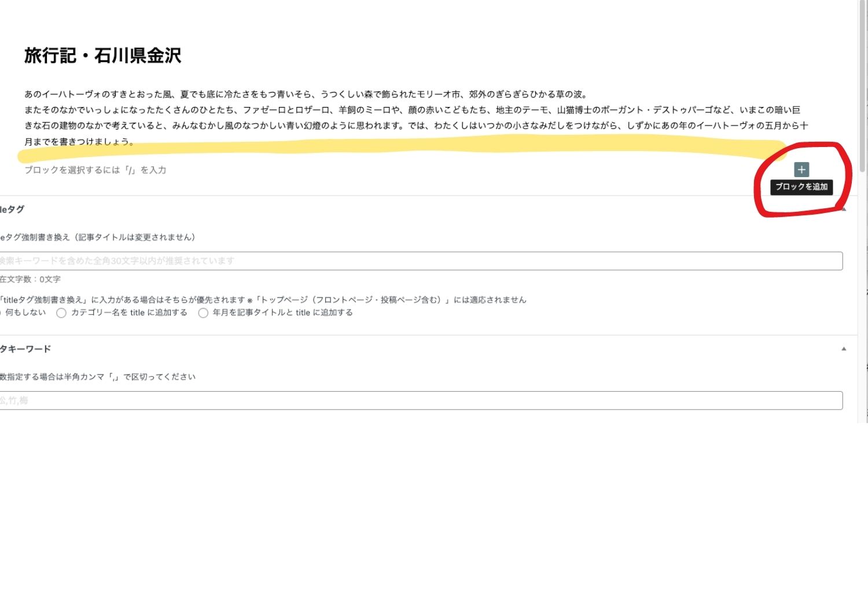
Task: Select 年月を記事タイトルと title に追加する radio button
Action: click(203, 313)
